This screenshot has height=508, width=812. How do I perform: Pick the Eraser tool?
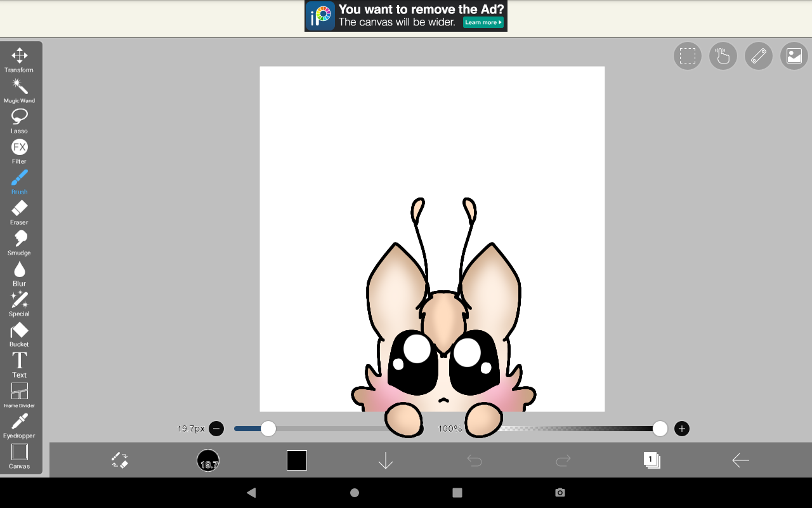20,211
